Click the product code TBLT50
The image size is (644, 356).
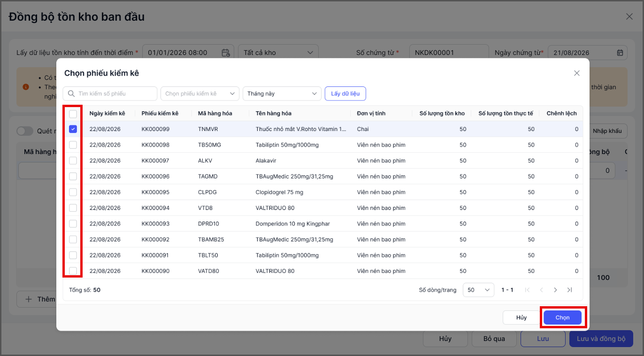tap(208, 255)
